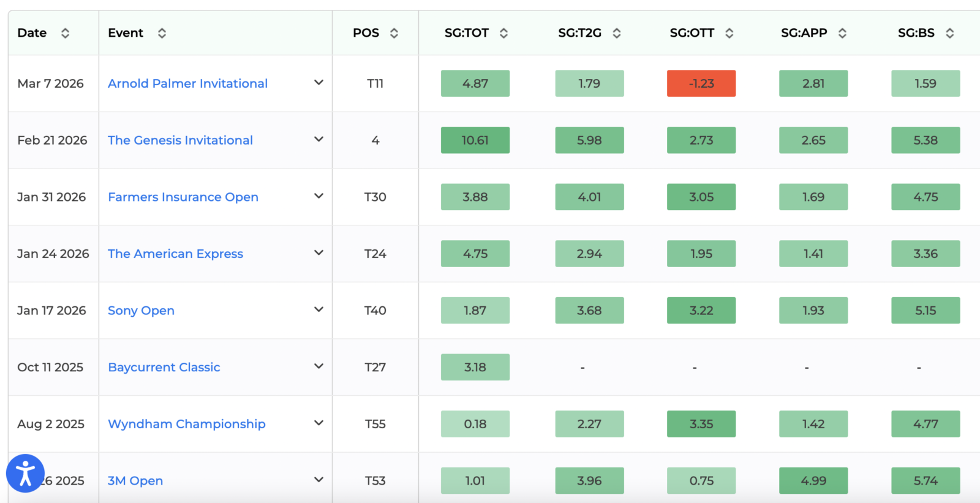The height and width of the screenshot is (503, 980).
Task: Open the Wyndham Championship event link
Action: pyautogui.click(x=186, y=424)
